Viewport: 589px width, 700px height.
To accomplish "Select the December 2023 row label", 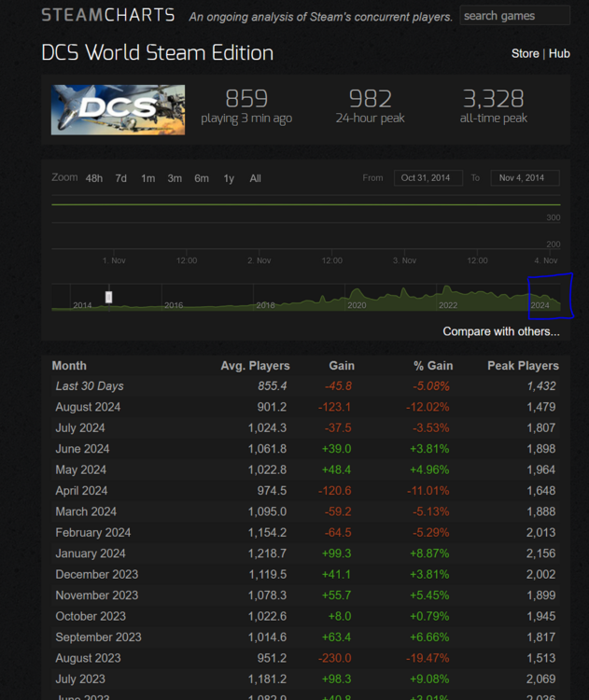I will [97, 575].
